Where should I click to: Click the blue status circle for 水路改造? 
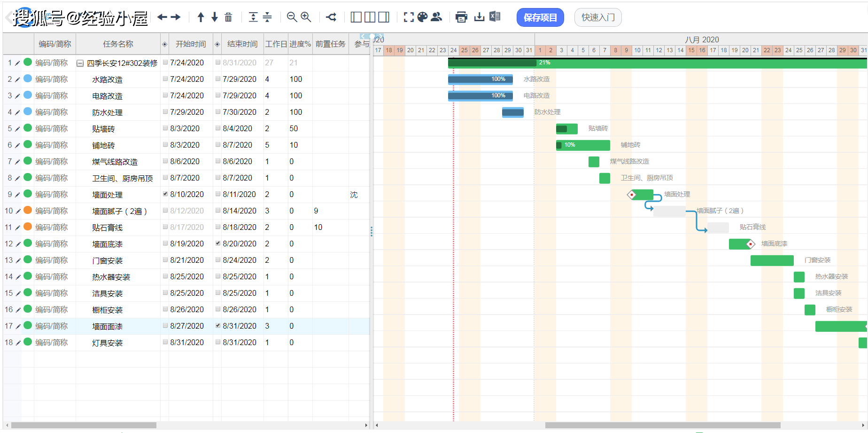(28, 79)
